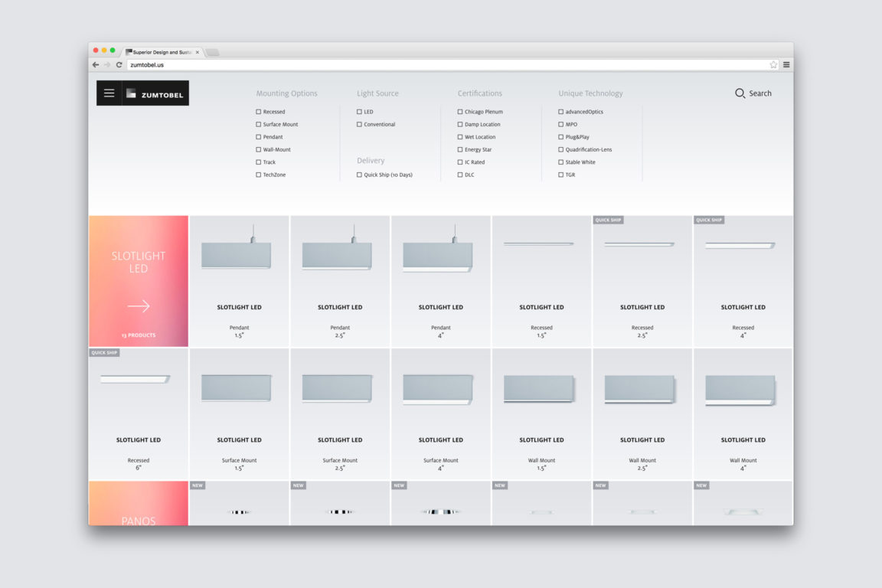Open the browser menu icon
Image resolution: width=882 pixels, height=588 pixels.
(x=786, y=65)
